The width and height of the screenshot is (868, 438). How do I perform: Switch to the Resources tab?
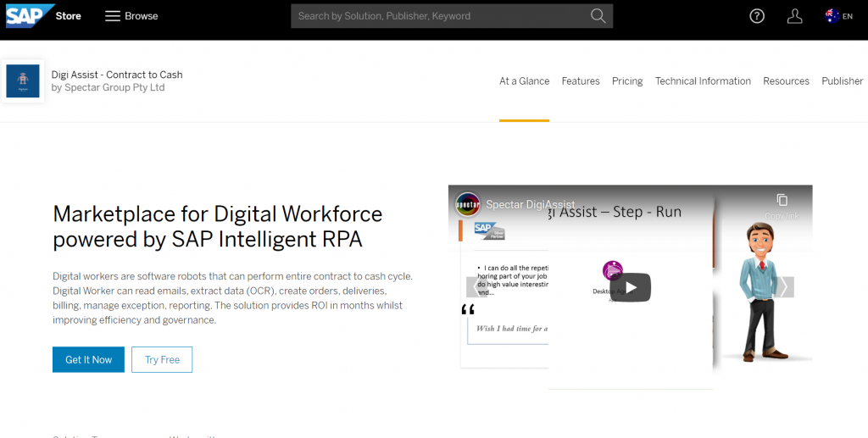(786, 81)
